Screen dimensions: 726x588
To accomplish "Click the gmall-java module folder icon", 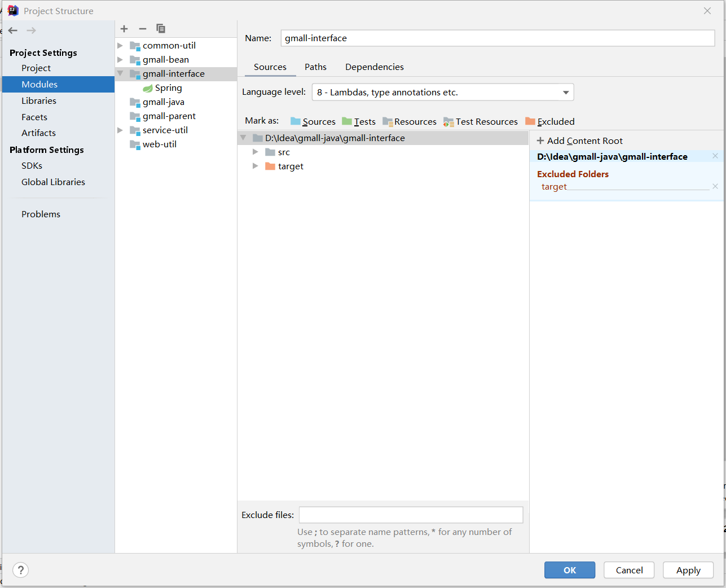I will 135,102.
